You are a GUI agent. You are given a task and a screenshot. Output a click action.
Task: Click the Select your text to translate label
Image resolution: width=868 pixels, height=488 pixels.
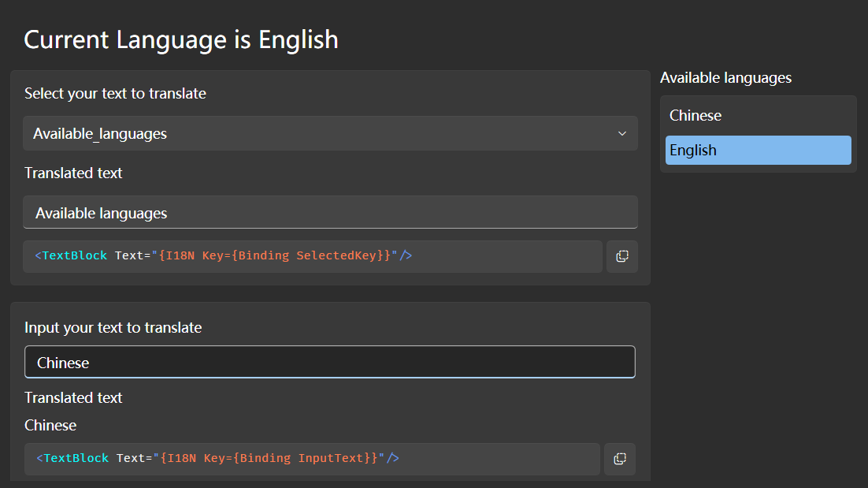click(x=115, y=94)
